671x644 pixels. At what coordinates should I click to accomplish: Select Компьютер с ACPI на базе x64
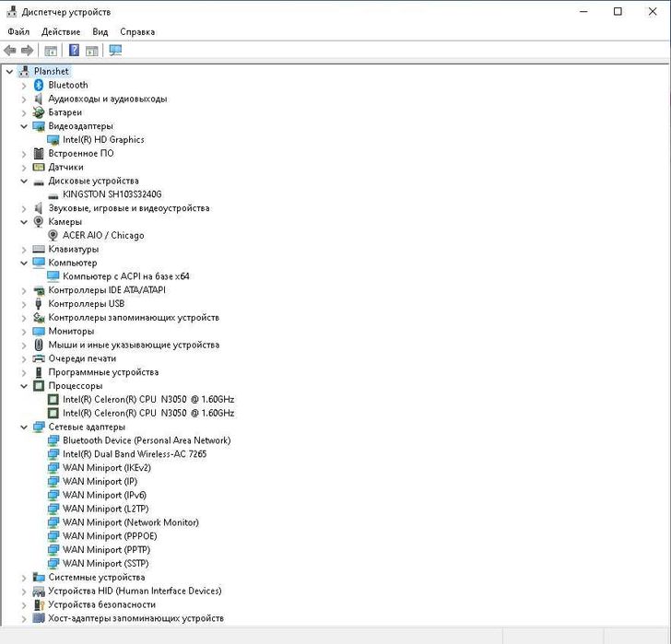pos(125,276)
